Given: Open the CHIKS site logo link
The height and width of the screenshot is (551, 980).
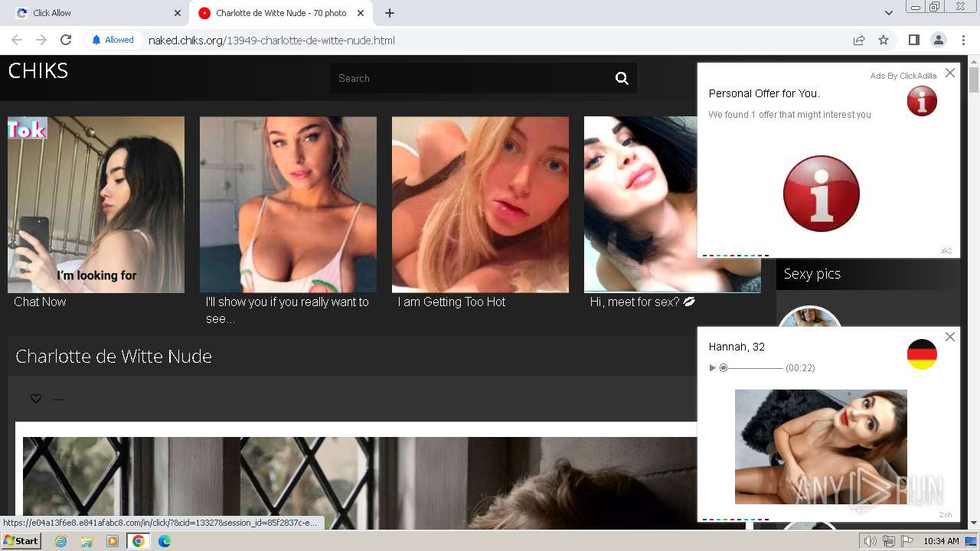Looking at the screenshot, I should point(38,70).
